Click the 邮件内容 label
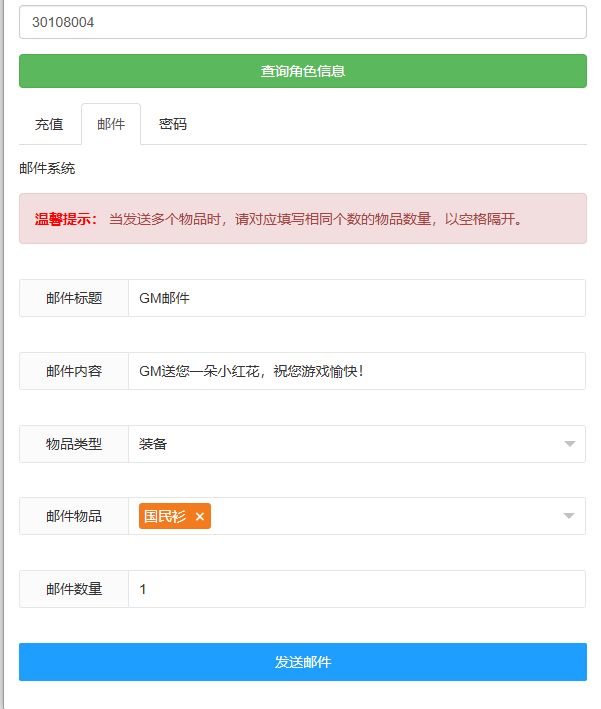Screen dimensions: 601x709 (x=74, y=371)
